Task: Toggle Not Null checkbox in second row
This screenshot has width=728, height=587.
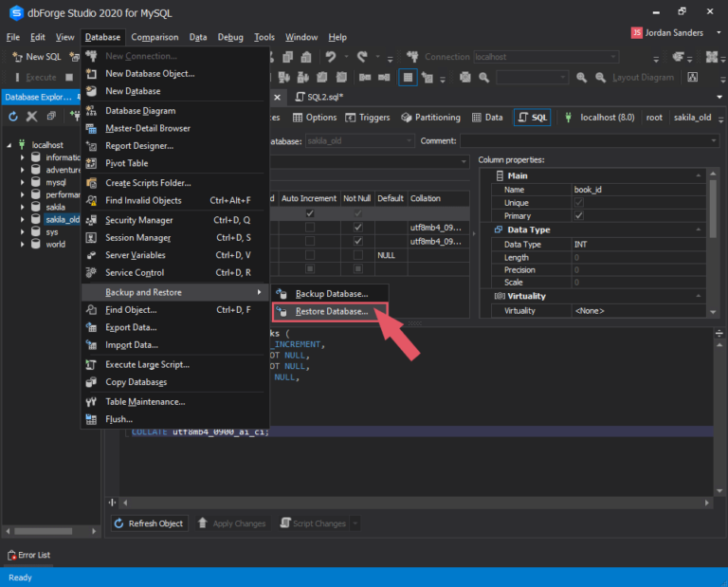Action: pyautogui.click(x=357, y=227)
